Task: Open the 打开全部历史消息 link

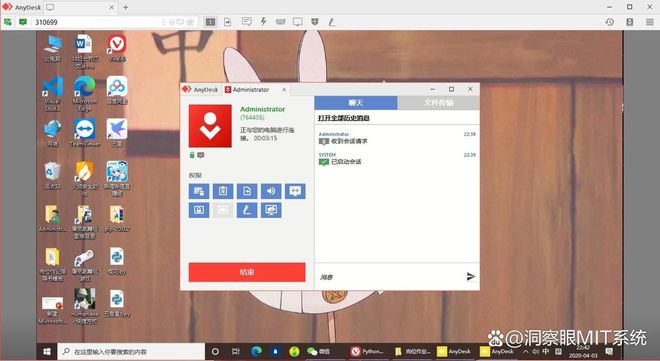Action: pos(343,118)
